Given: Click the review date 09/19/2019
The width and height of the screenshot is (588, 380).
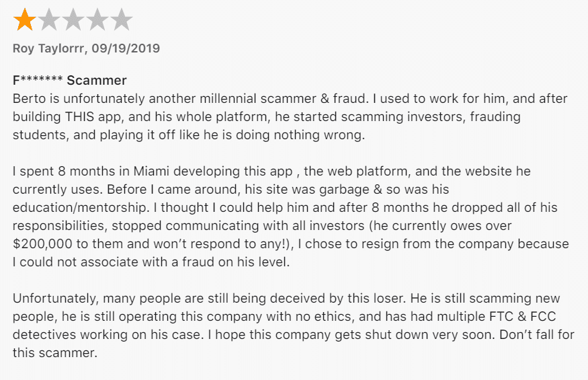Looking at the screenshot, I should (x=126, y=48).
